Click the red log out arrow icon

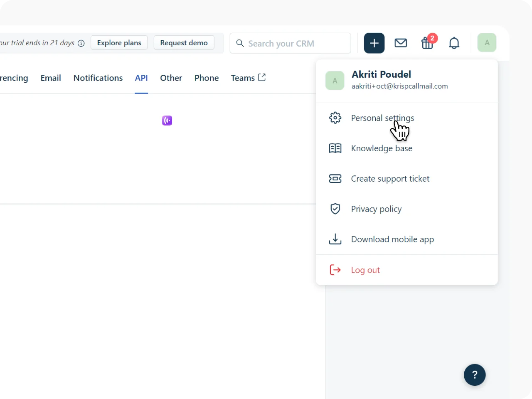[x=335, y=270]
